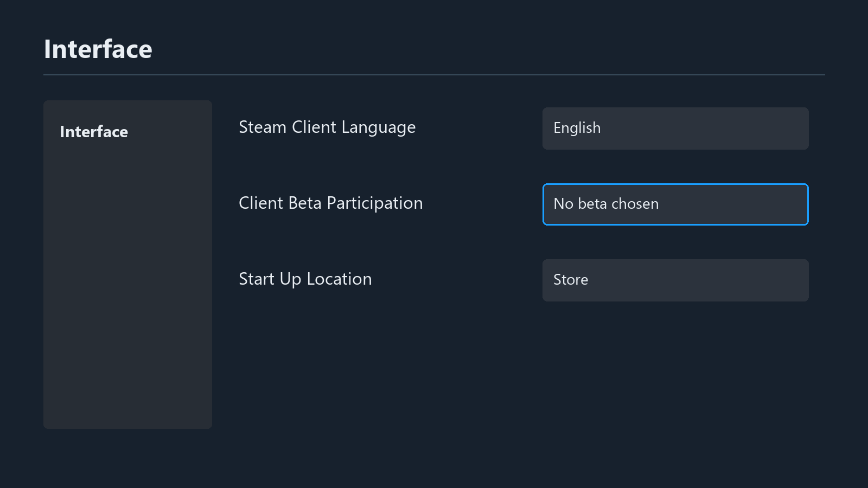
Task: Select the Interface sidebar tab
Action: [x=94, y=132]
